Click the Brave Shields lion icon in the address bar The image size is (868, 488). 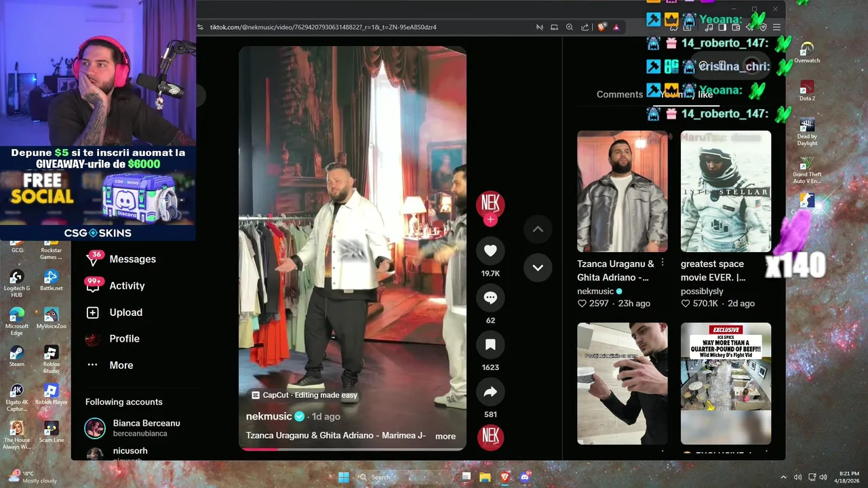tap(601, 27)
